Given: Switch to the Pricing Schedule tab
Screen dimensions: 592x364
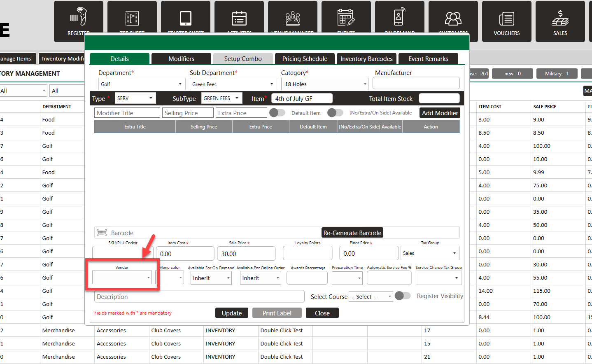Looking at the screenshot, I should tap(305, 59).
